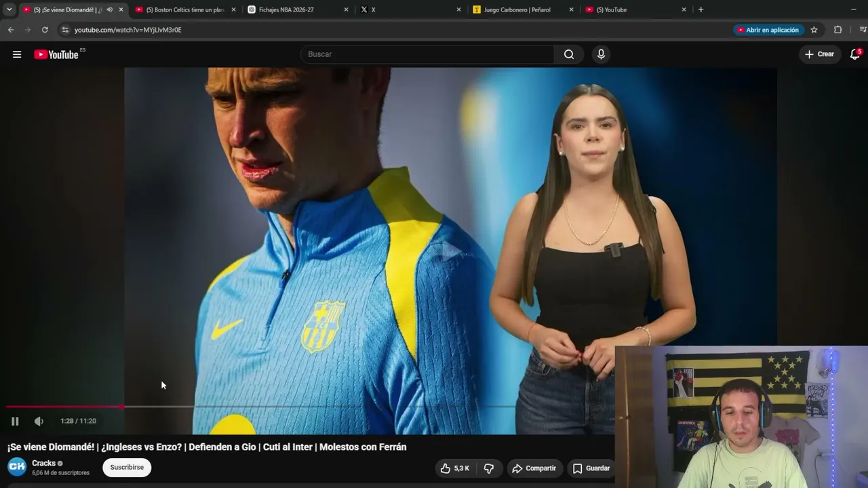Seek on the red video progress bar
The image size is (868, 488).
65,407
